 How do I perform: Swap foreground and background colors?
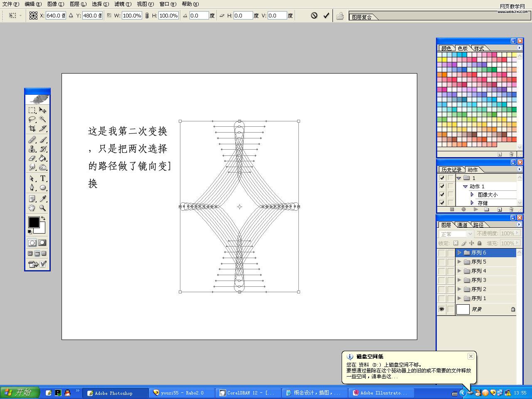click(x=43, y=218)
